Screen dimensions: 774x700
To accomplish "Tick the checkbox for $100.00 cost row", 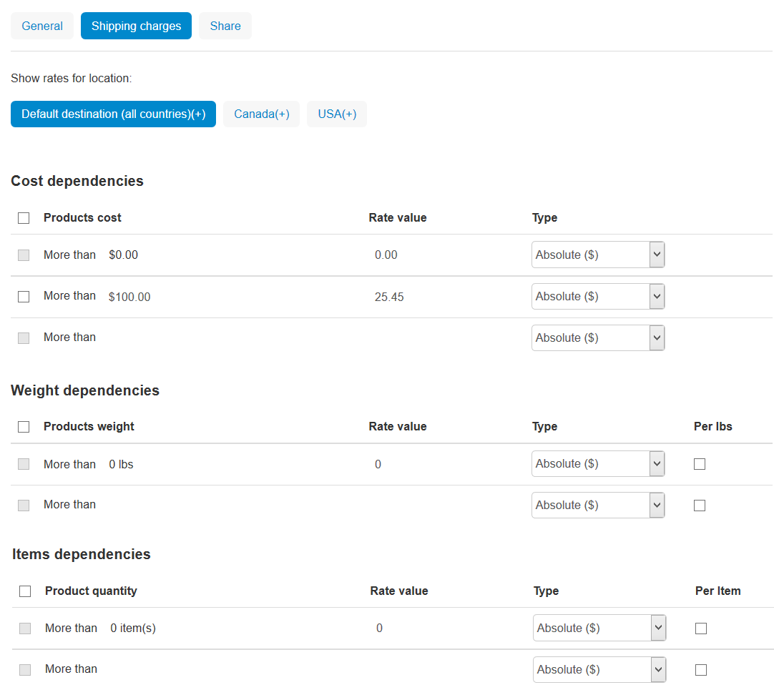I will 24,297.
